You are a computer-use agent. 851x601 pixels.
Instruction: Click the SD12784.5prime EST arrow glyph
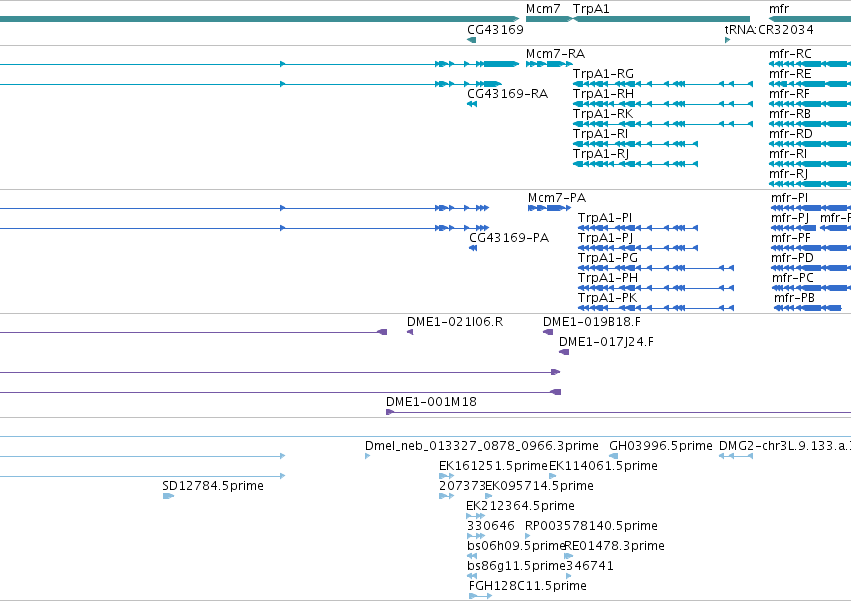[168, 496]
